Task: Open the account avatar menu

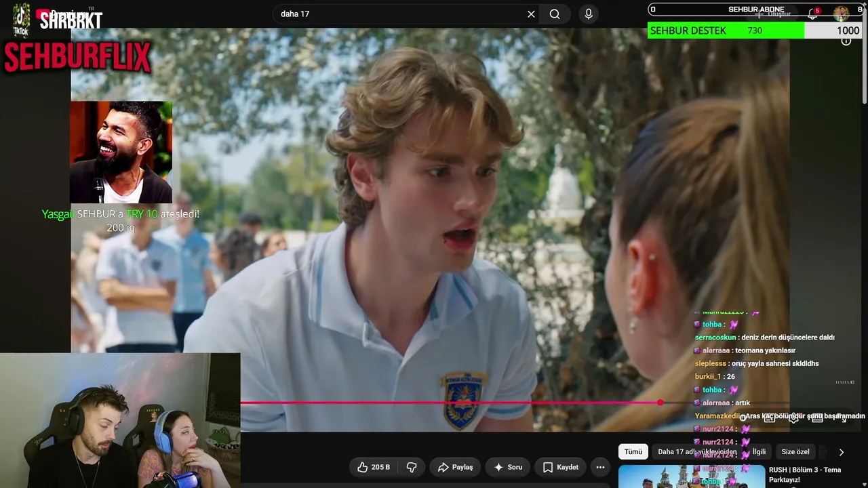Action: tap(841, 14)
